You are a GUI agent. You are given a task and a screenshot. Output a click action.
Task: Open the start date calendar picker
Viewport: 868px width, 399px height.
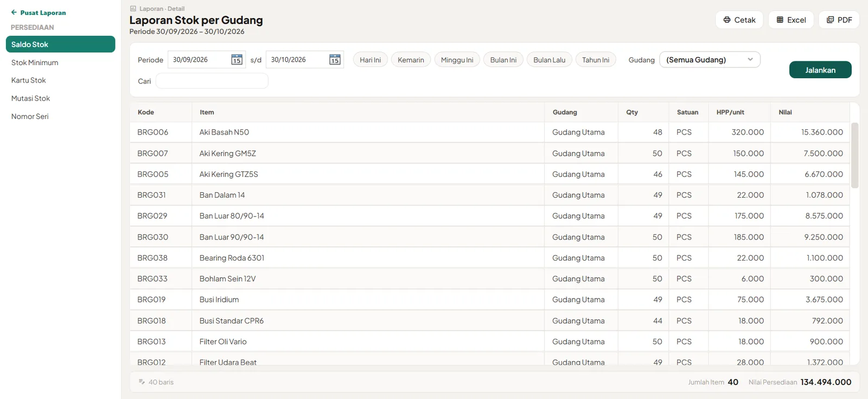237,60
